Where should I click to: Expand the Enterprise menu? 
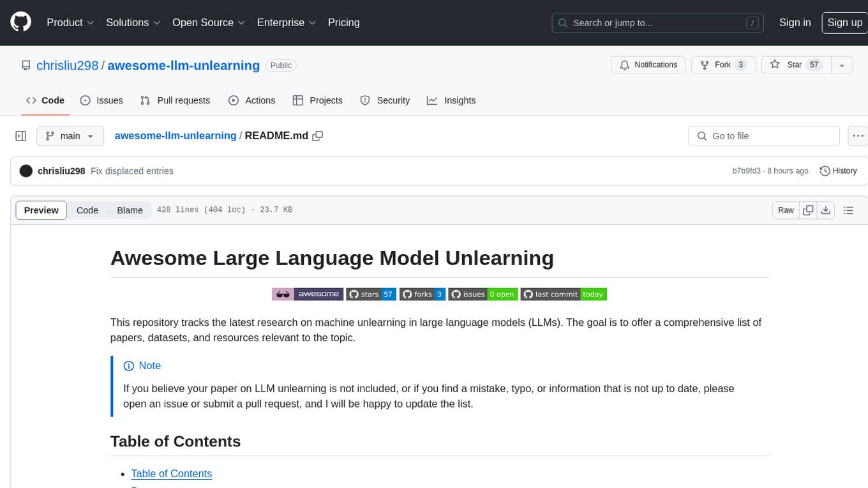tap(287, 22)
